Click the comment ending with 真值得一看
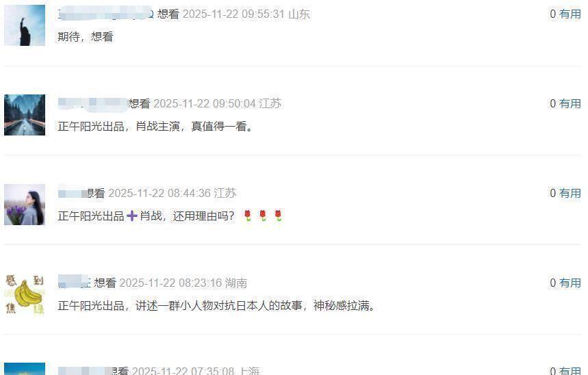Image resolution: width=588 pixels, height=375 pixels. click(155, 127)
